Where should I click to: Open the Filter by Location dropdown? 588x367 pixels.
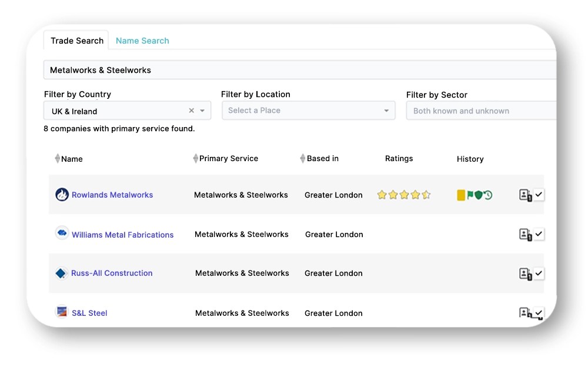pyautogui.click(x=308, y=111)
